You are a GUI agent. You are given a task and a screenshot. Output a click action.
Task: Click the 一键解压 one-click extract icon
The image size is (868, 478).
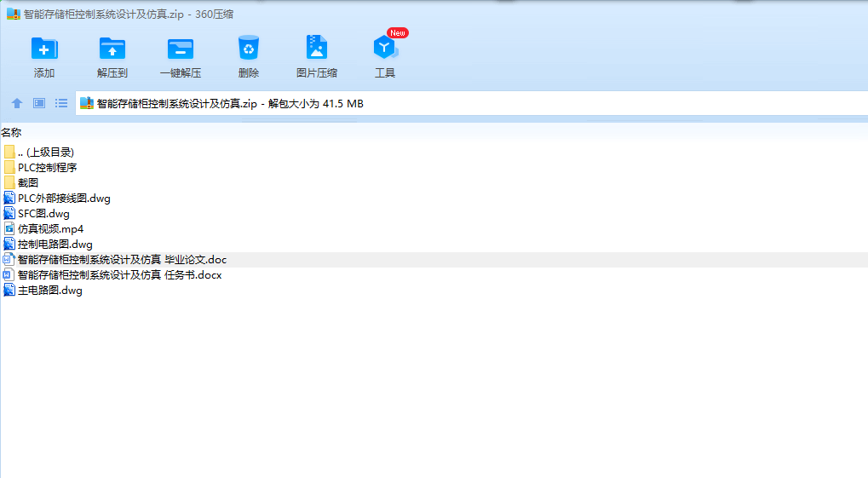(x=181, y=49)
